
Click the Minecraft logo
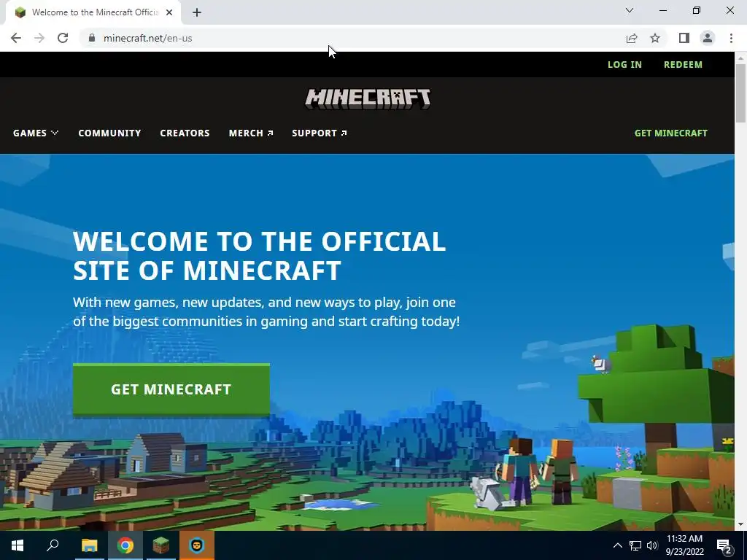[368, 99]
